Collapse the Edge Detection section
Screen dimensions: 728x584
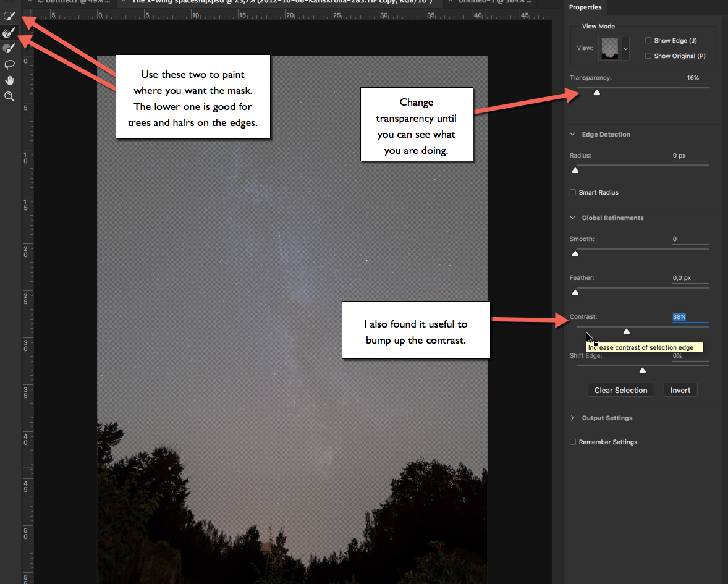pyautogui.click(x=572, y=134)
